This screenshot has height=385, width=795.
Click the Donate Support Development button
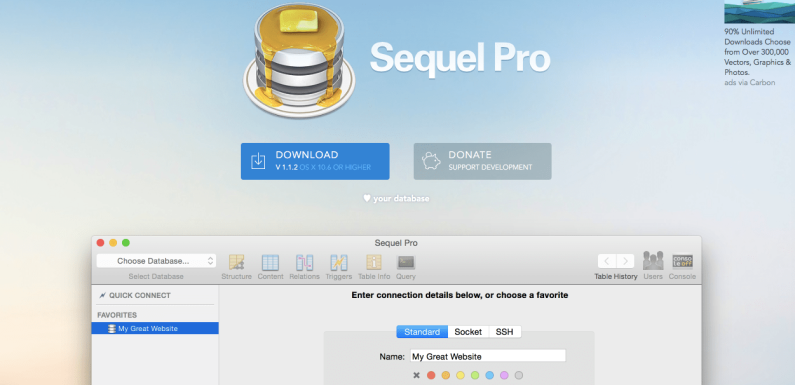click(482, 161)
